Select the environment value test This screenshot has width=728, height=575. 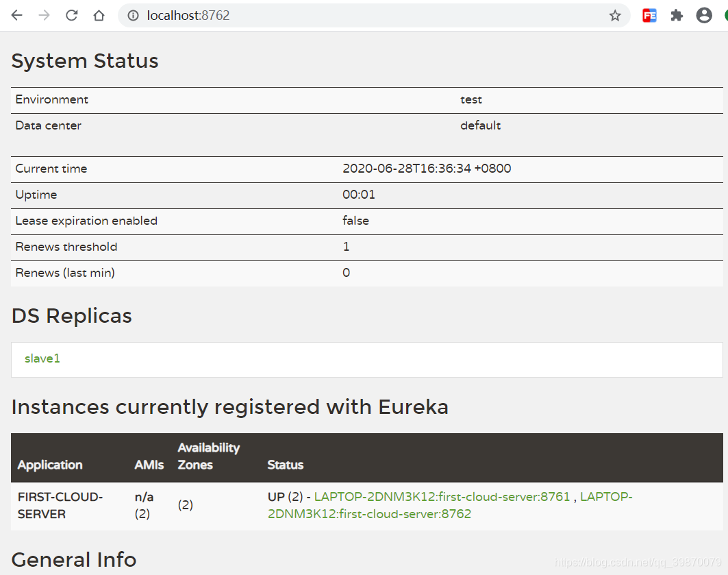tap(470, 99)
